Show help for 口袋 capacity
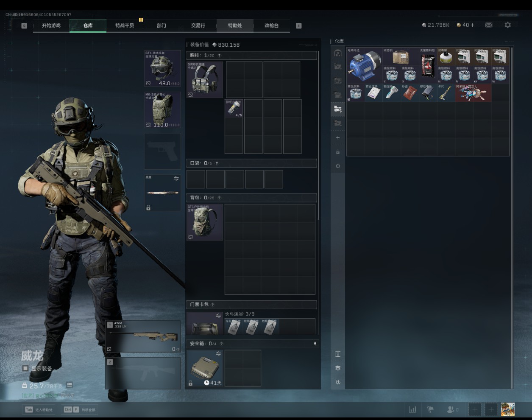This screenshot has width=532, height=420. [217, 163]
